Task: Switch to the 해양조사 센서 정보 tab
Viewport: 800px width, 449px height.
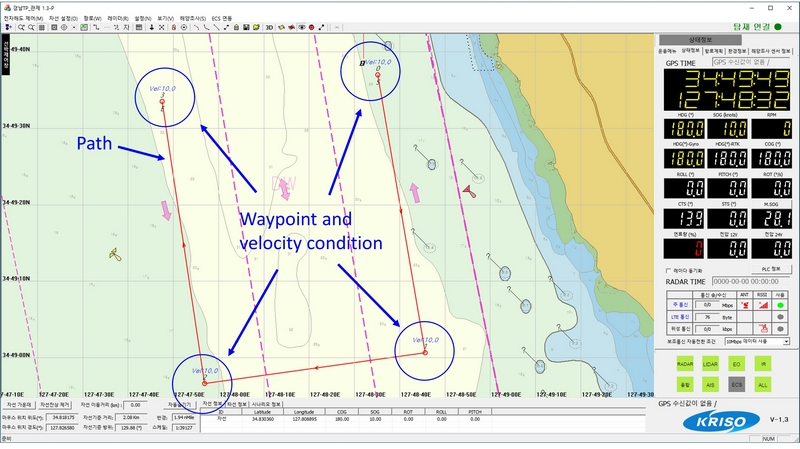Action: click(770, 51)
